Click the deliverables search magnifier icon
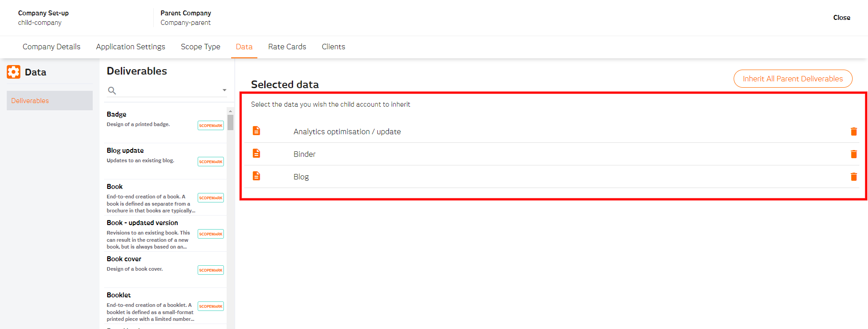868x329 pixels. point(112,90)
